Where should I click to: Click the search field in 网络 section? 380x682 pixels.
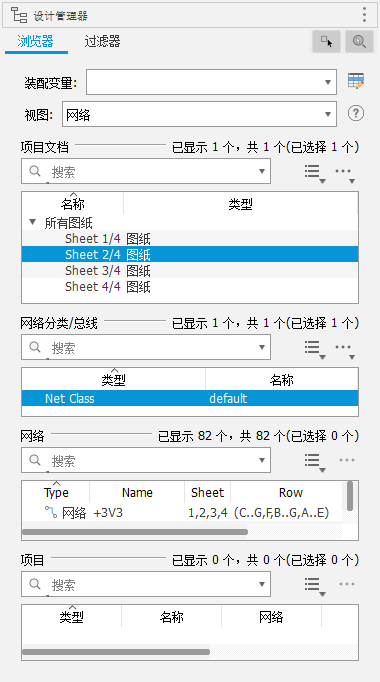tap(146, 460)
